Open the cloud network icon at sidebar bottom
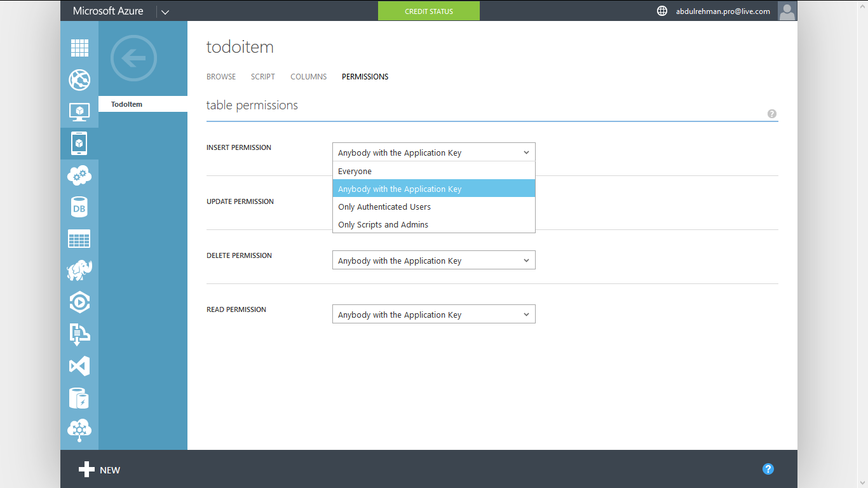This screenshot has height=488, width=868. point(79,430)
